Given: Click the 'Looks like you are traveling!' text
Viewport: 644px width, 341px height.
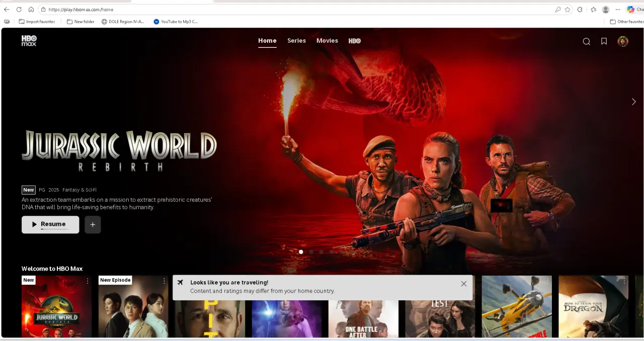Looking at the screenshot, I should [229, 283].
